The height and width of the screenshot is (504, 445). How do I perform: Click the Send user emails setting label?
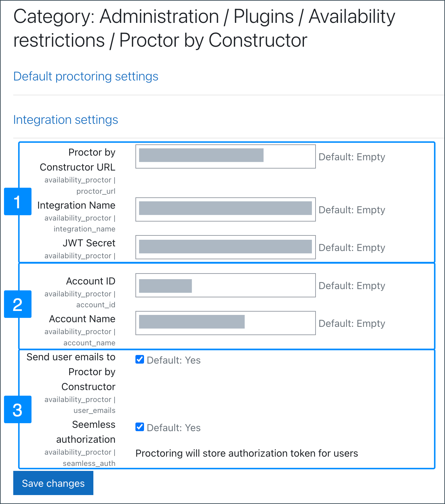pos(71,372)
